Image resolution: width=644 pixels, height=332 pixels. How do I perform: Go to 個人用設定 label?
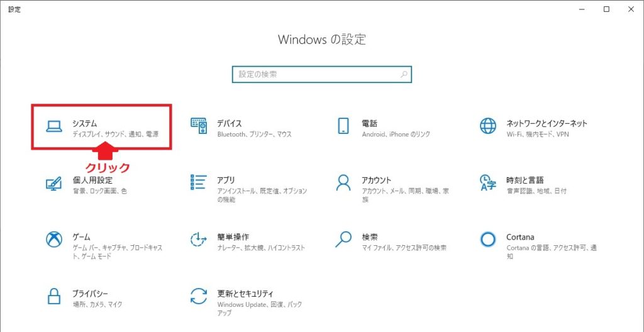pos(92,180)
